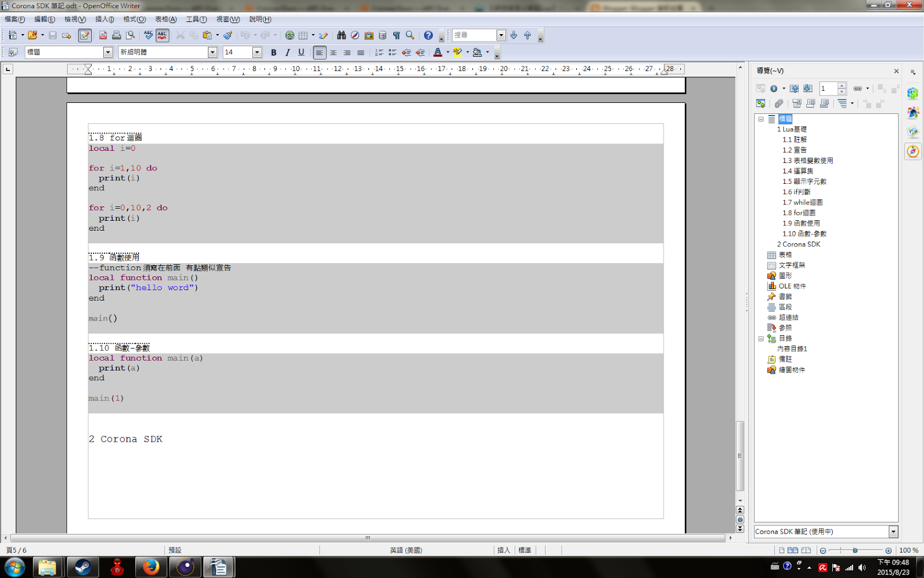Jump to heading 1.8 for迴圈
This screenshot has width=924, height=578.
799,213
